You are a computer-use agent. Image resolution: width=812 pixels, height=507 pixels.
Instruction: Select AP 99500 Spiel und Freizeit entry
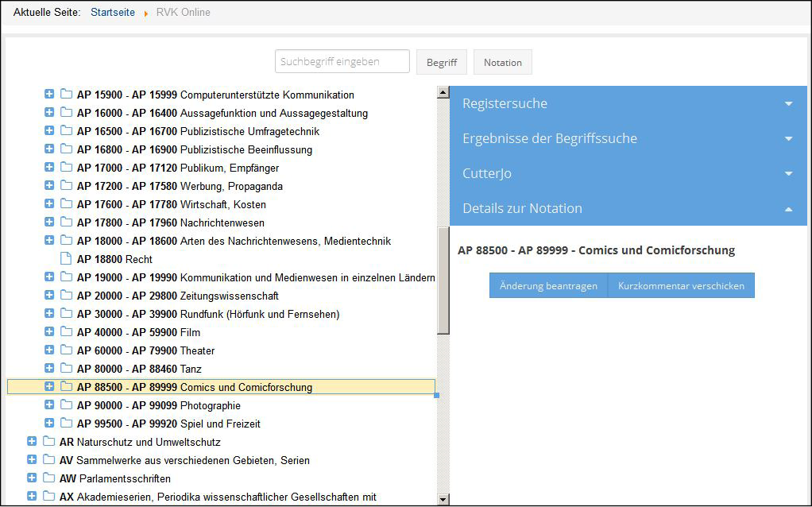pos(168,424)
